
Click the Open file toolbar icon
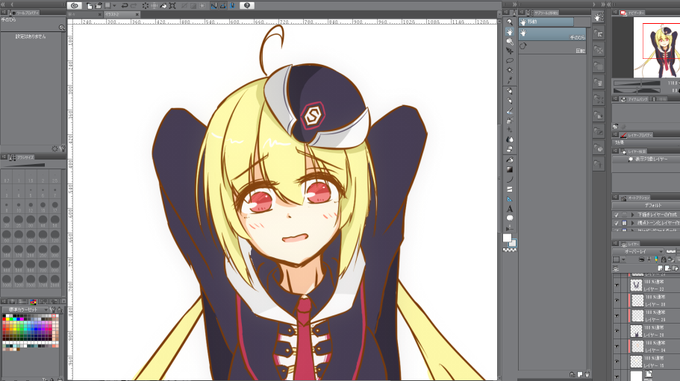click(x=98, y=6)
